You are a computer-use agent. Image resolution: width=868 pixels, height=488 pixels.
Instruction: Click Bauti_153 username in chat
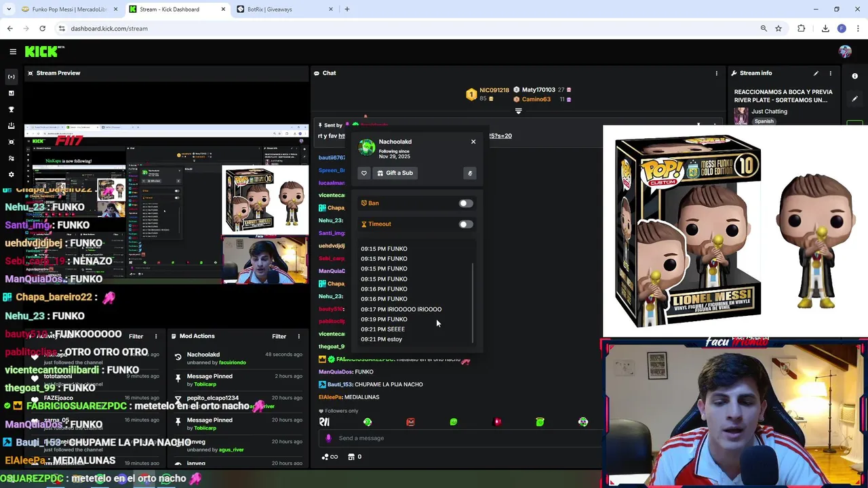point(340,384)
